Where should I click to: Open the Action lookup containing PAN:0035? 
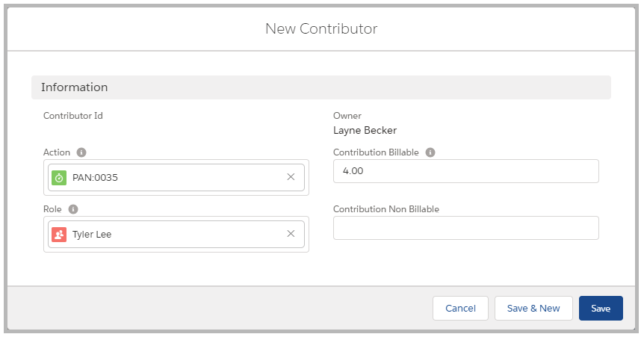pyautogui.click(x=176, y=178)
